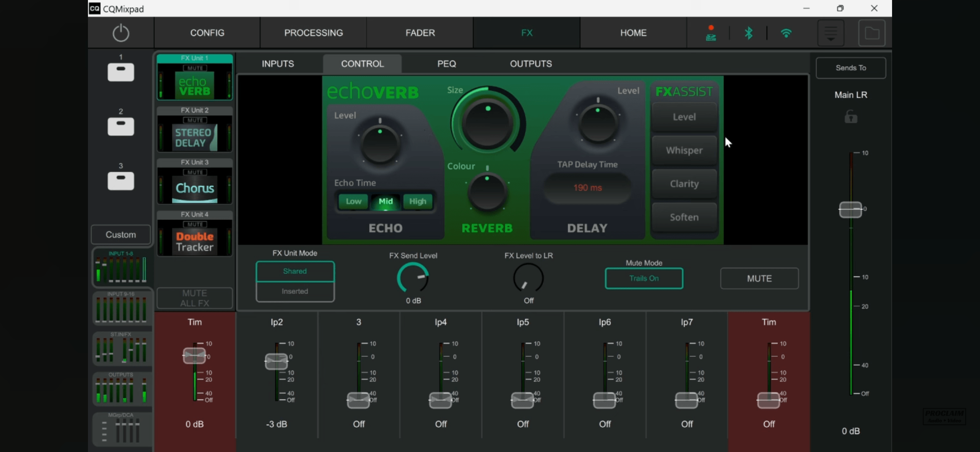Click the FX Assist Clarity button
Image resolution: width=980 pixels, height=452 pixels.
(684, 184)
